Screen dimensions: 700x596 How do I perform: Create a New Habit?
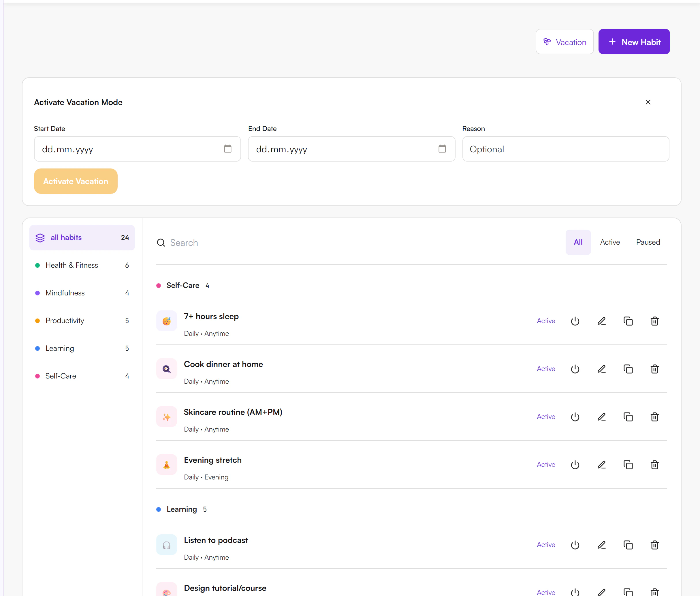634,42
